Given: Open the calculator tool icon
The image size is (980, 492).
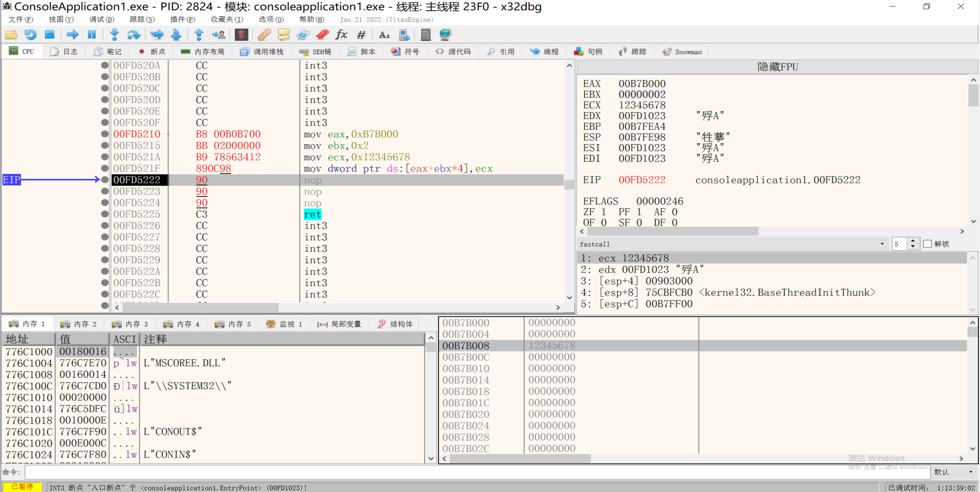Looking at the screenshot, I should click(425, 35).
